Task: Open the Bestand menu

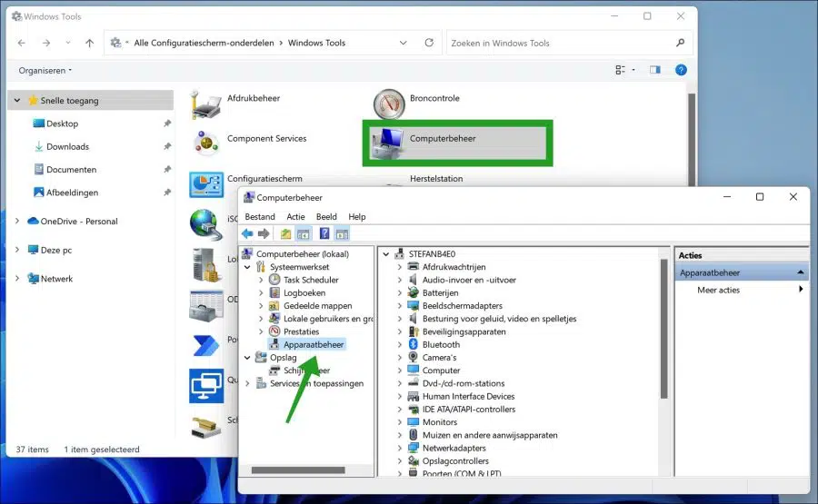Action: coord(260,217)
